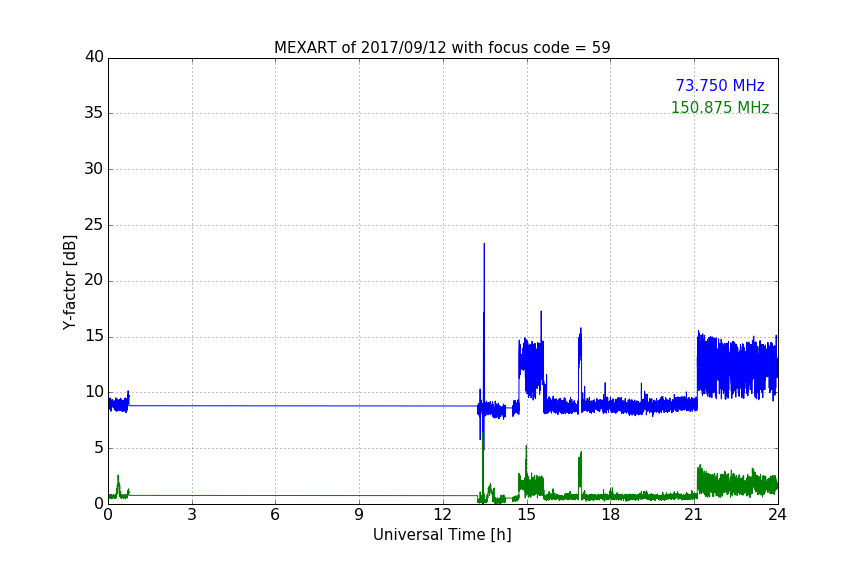This screenshot has width=864, height=576.
Task: Select the green '150.875 MHz' legend label
Action: pyautogui.click(x=720, y=107)
